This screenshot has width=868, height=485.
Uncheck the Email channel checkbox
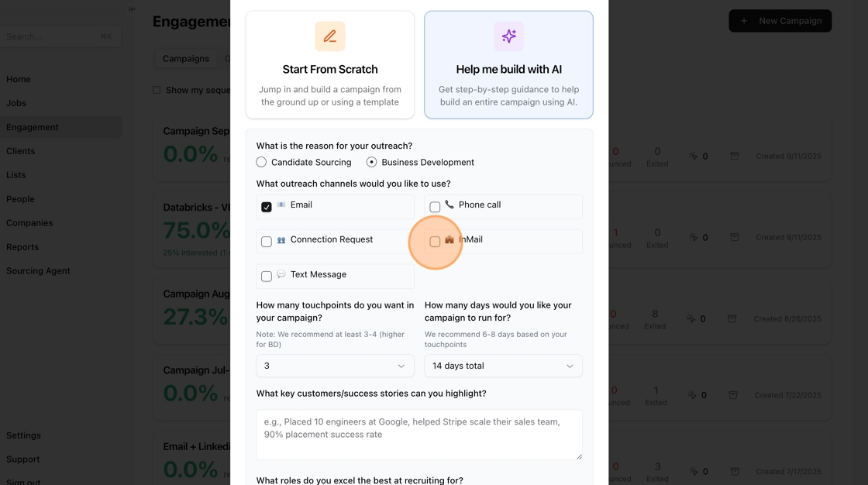tap(267, 207)
